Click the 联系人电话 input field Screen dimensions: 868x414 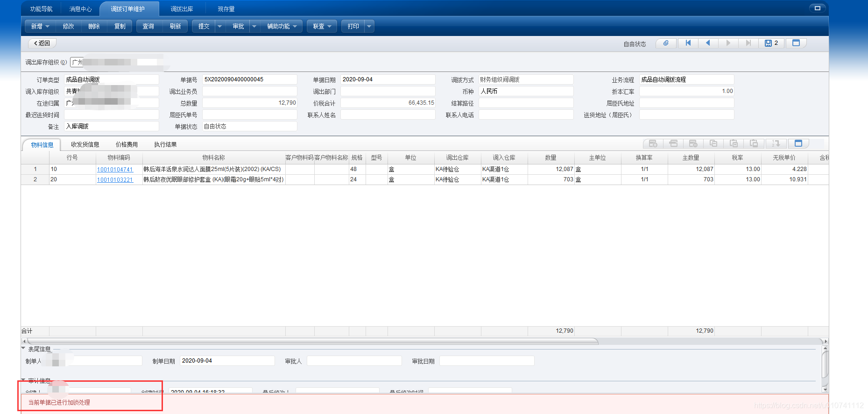526,114
